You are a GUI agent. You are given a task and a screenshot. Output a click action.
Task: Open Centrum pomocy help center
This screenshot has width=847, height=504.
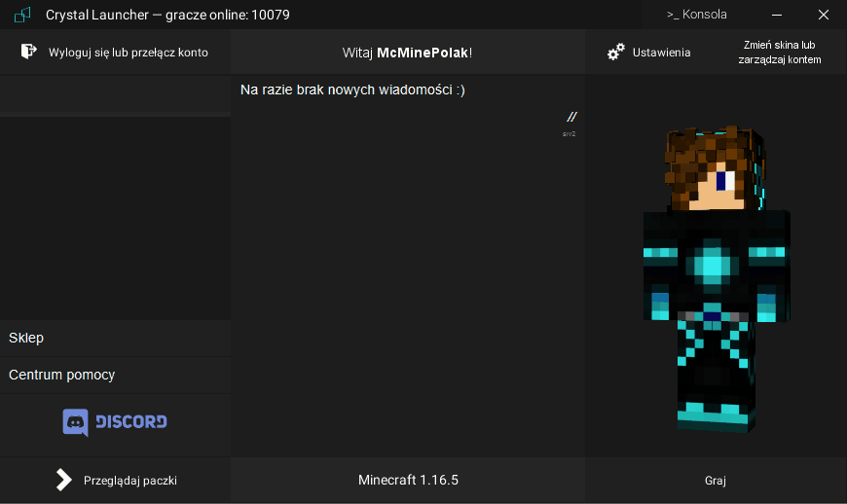[x=62, y=375]
